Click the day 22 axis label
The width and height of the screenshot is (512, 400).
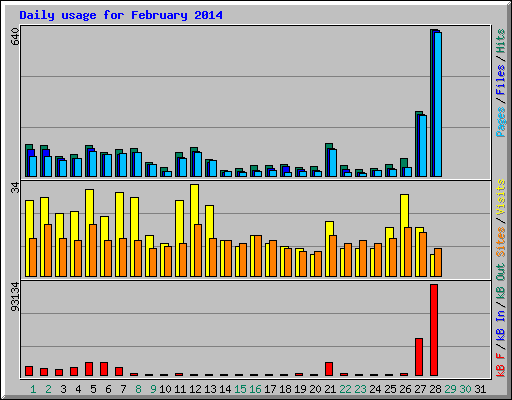[345, 389]
